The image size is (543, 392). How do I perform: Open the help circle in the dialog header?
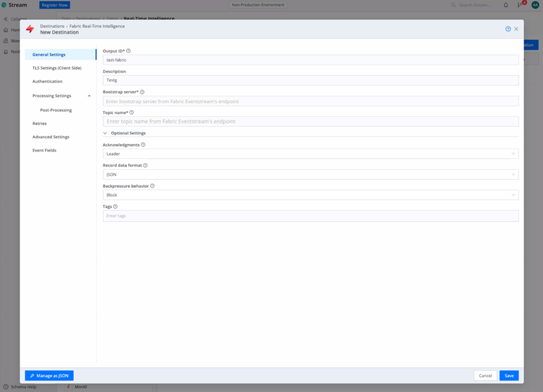tap(507, 28)
